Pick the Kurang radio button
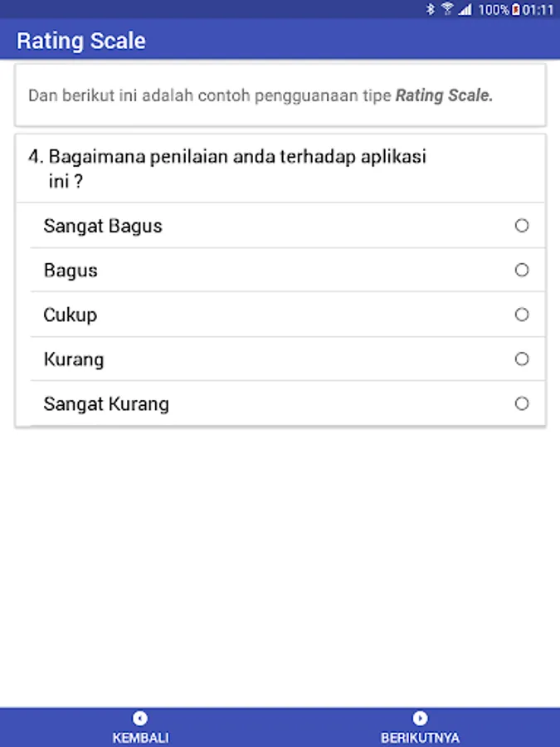Viewport: 560px width, 747px height. (522, 359)
